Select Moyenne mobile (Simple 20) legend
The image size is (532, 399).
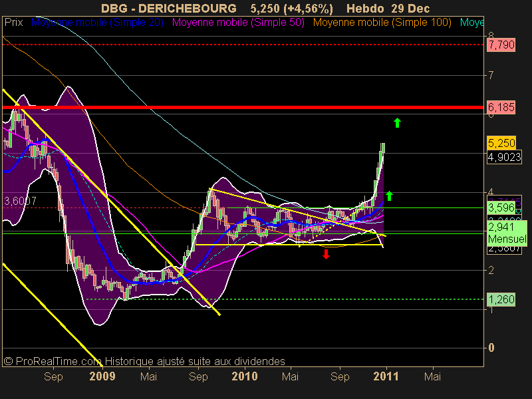(x=97, y=23)
